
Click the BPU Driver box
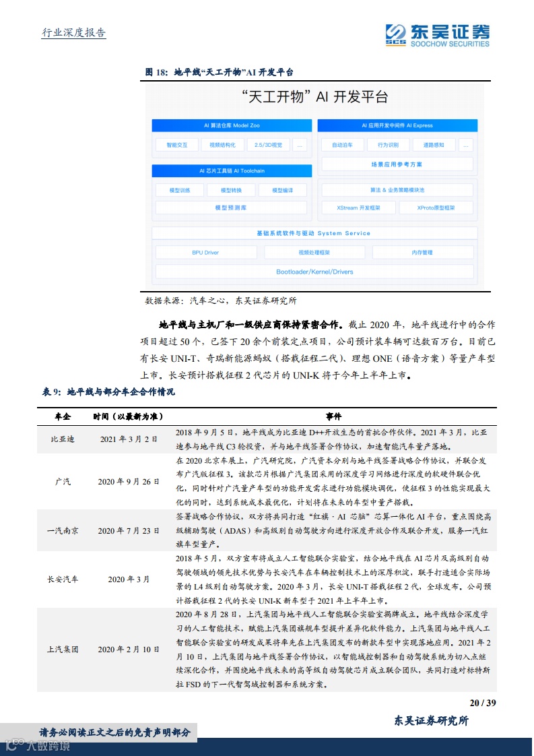click(x=206, y=253)
